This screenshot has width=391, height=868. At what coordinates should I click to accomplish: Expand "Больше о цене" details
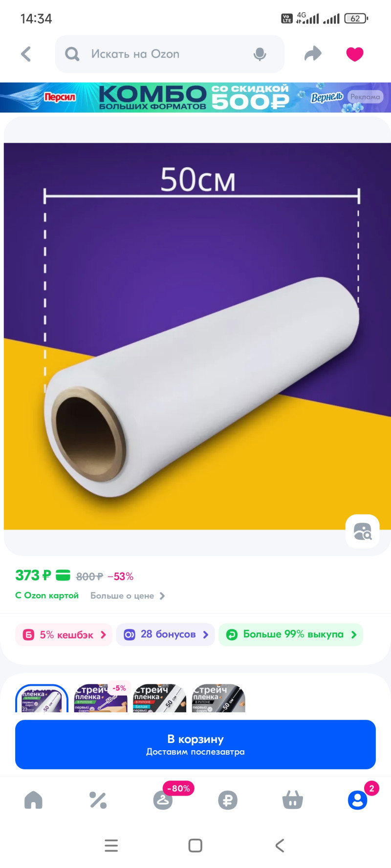(x=128, y=596)
